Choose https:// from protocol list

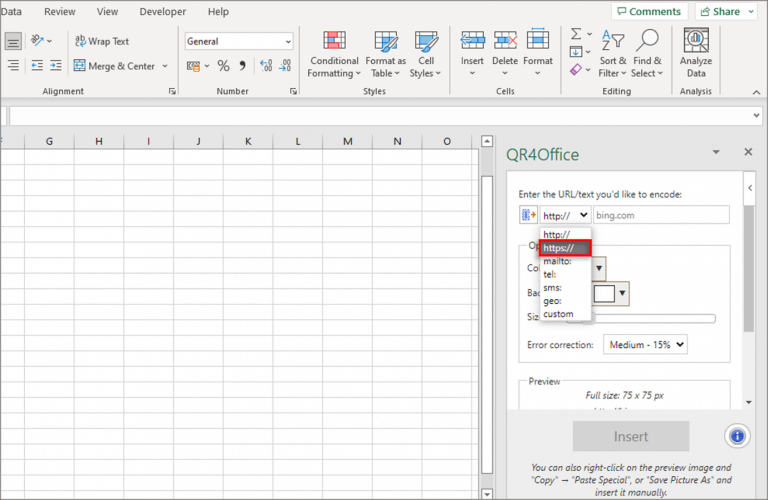tap(565, 248)
